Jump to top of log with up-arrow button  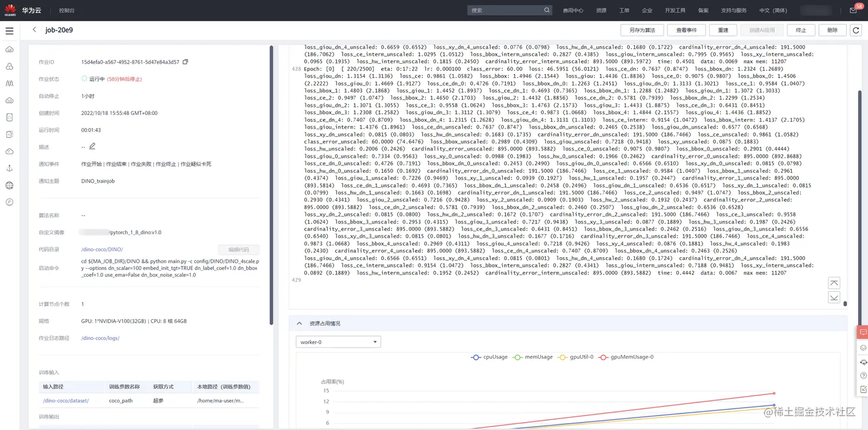point(834,283)
